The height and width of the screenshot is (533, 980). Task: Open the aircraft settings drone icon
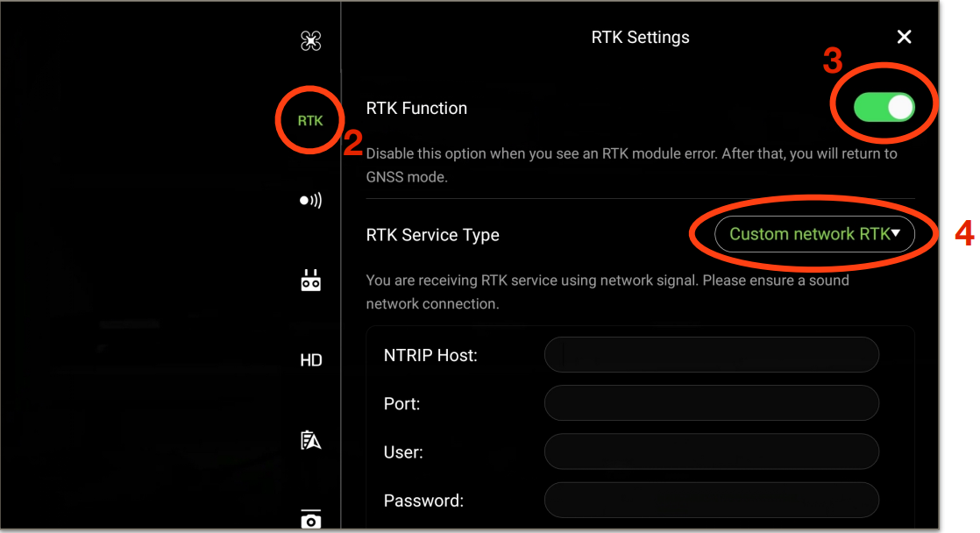[310, 41]
